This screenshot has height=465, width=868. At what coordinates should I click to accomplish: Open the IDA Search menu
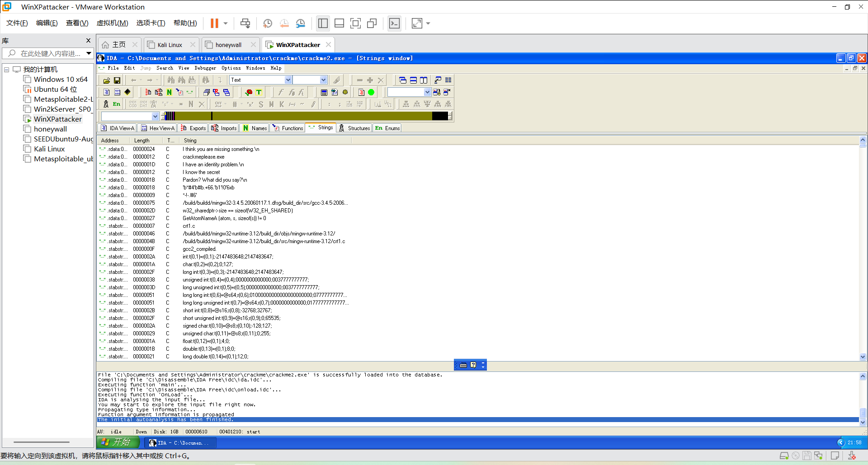tap(165, 68)
